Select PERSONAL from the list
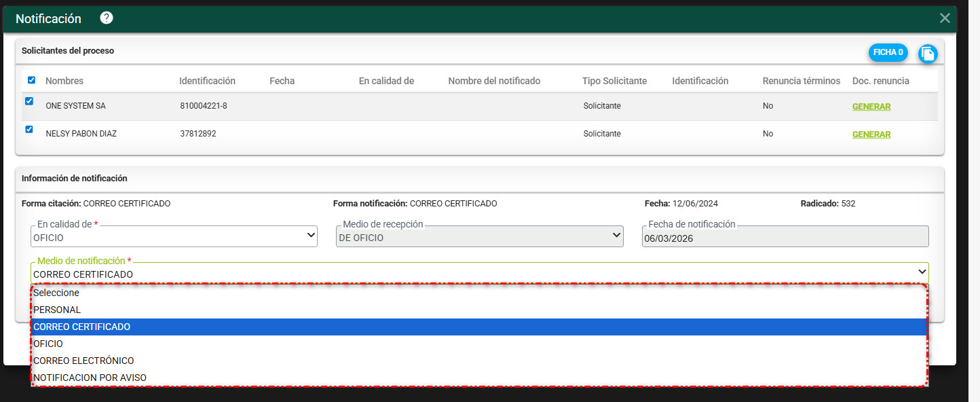The width and height of the screenshot is (980, 402). [x=57, y=310]
